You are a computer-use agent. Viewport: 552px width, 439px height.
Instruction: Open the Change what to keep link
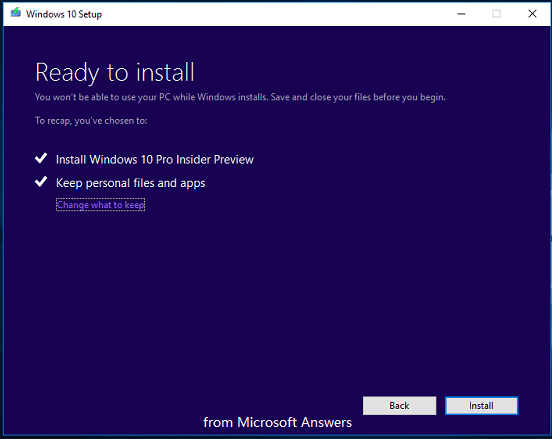[x=100, y=205]
